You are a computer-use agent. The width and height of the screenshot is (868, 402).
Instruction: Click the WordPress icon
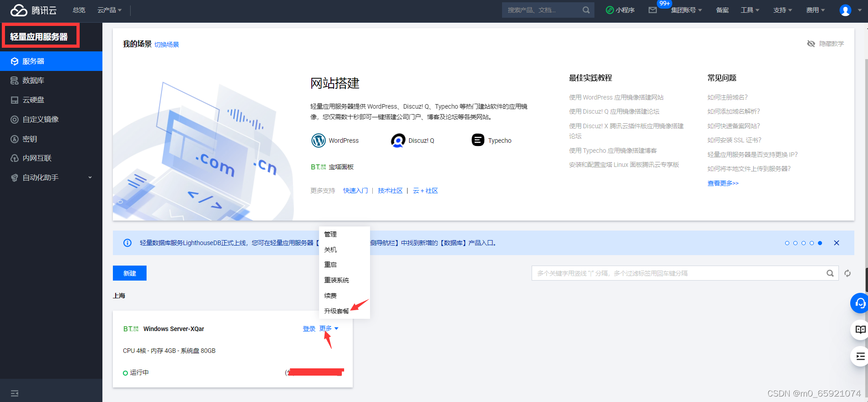coord(319,141)
